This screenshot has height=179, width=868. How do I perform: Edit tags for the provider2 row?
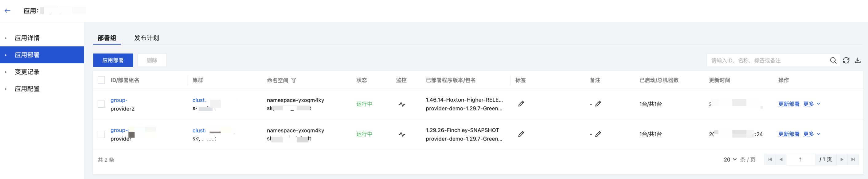pyautogui.click(x=521, y=104)
